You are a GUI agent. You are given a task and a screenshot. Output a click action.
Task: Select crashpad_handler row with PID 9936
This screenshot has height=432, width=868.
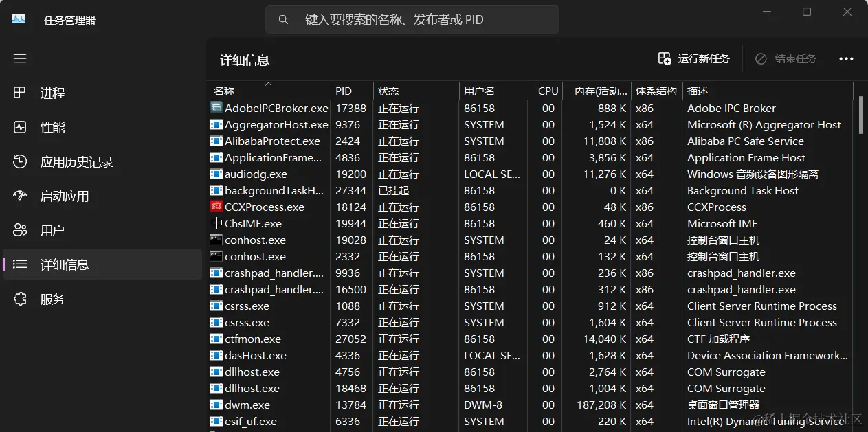[530, 273]
